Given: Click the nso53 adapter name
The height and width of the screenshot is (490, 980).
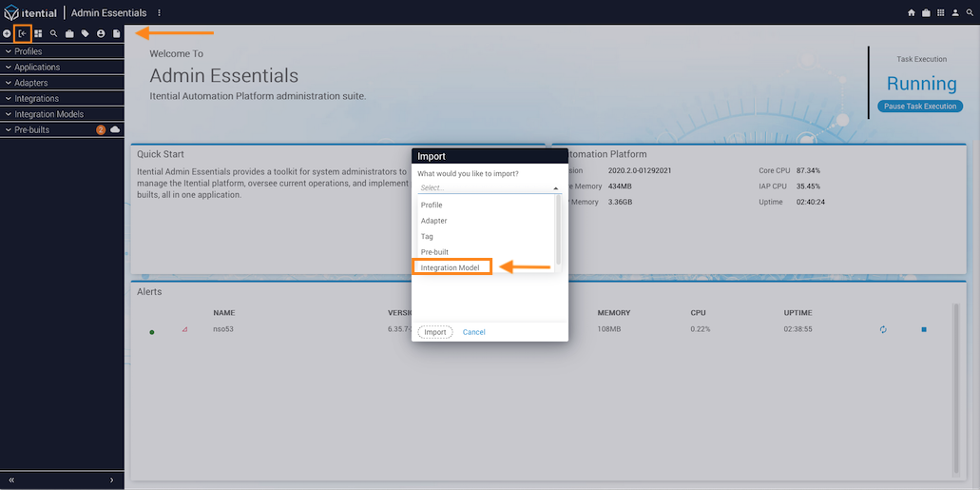Looking at the screenshot, I should click(223, 329).
